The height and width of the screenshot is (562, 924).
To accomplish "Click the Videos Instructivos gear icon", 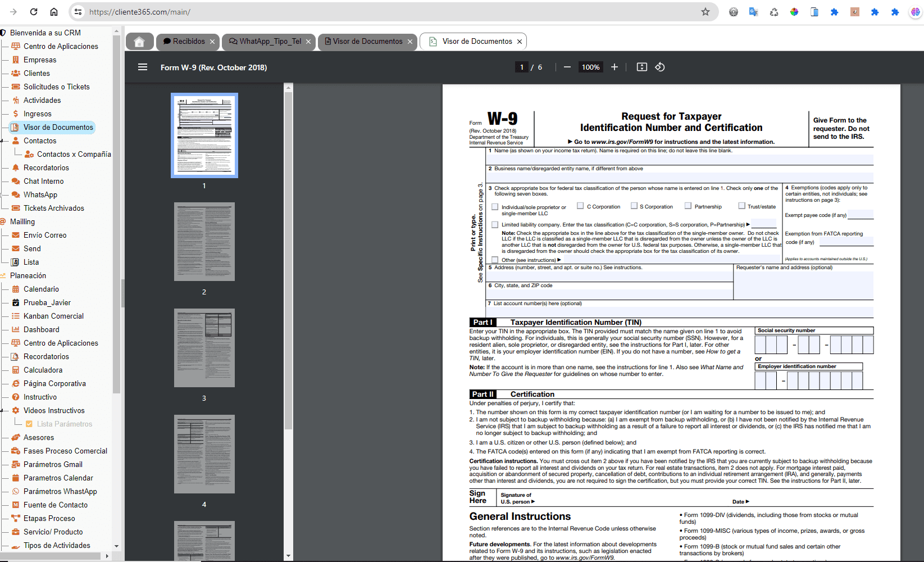I will 16,410.
